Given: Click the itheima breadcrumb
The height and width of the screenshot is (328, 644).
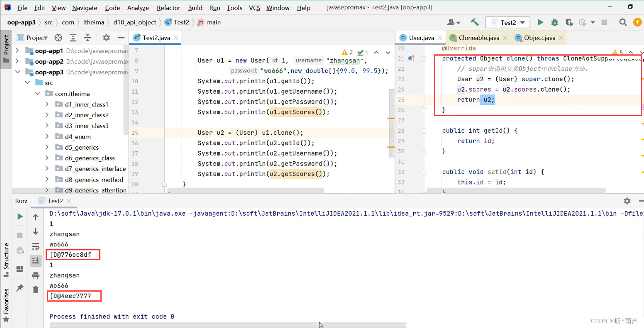Looking at the screenshot, I should [94, 22].
